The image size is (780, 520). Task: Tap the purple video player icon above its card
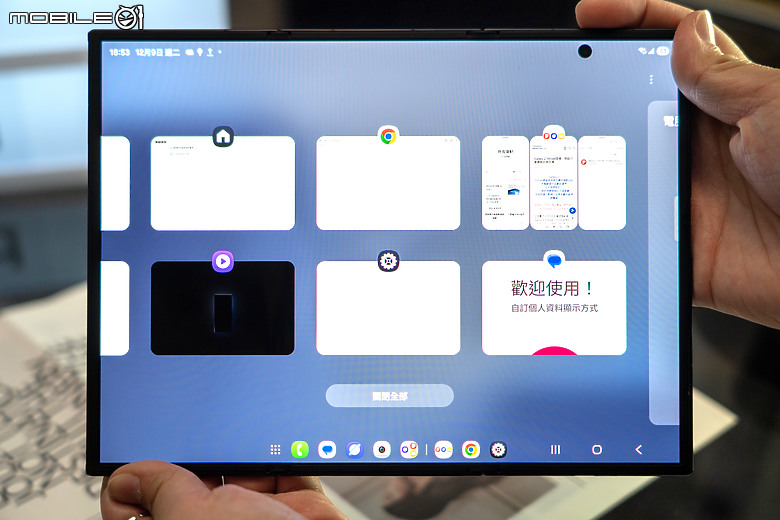click(223, 261)
